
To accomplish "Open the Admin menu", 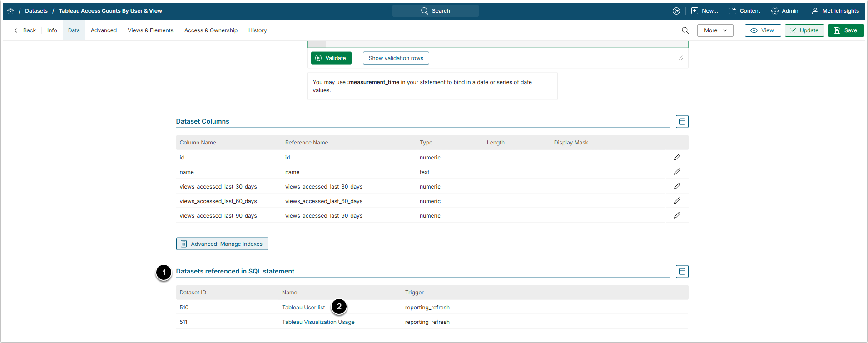I will [784, 11].
